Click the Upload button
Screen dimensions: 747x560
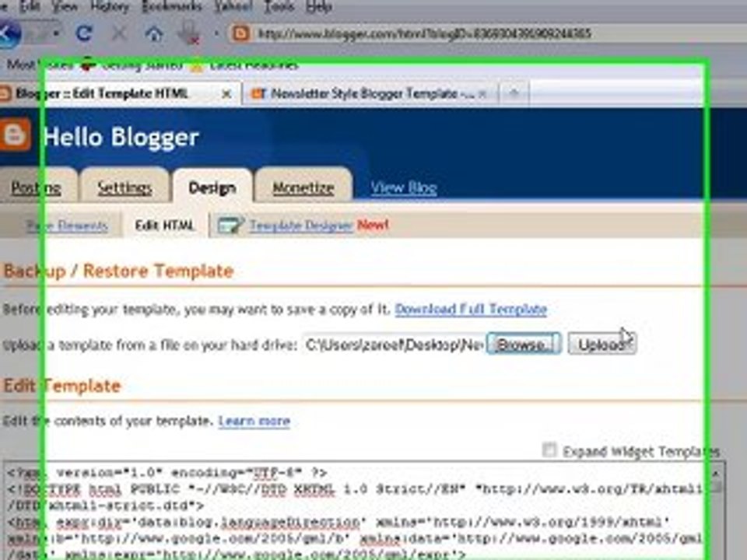(x=602, y=344)
